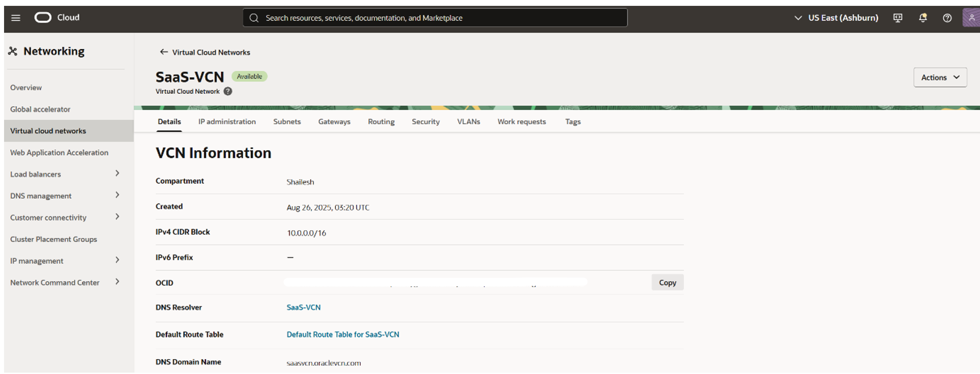Open the user profile avatar menu
Screen dimensions: 980x374
tap(971, 18)
